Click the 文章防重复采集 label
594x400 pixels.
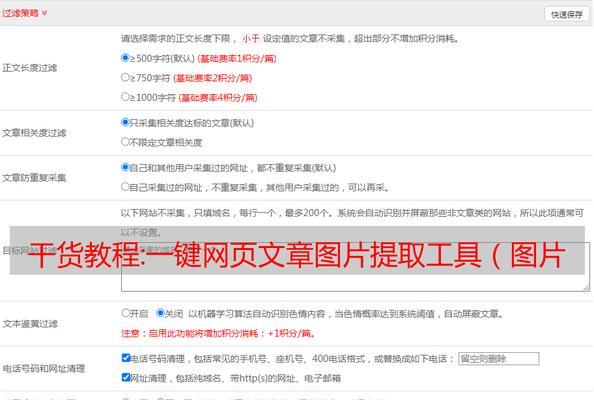34,177
